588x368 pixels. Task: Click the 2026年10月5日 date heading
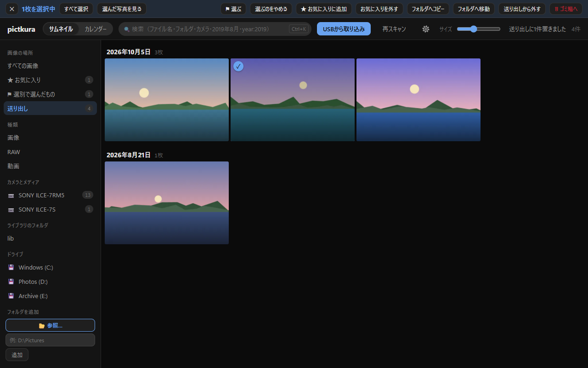129,52
